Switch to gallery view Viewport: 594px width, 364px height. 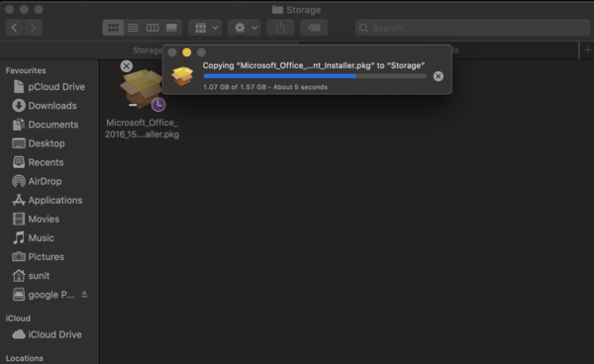[171, 28]
